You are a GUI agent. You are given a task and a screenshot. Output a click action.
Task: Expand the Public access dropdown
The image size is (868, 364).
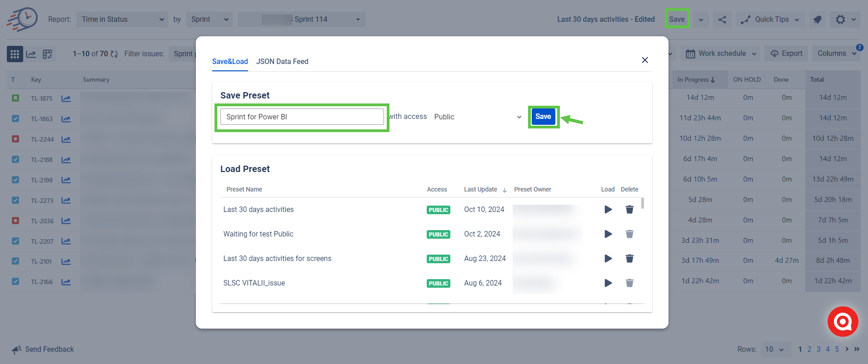click(x=477, y=117)
